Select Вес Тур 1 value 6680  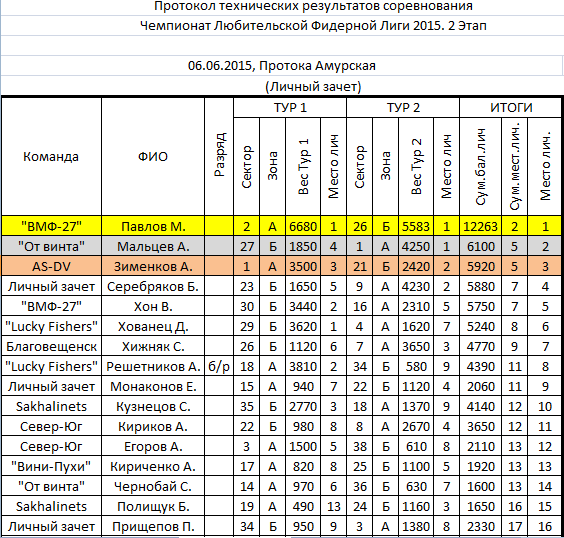coord(303,226)
